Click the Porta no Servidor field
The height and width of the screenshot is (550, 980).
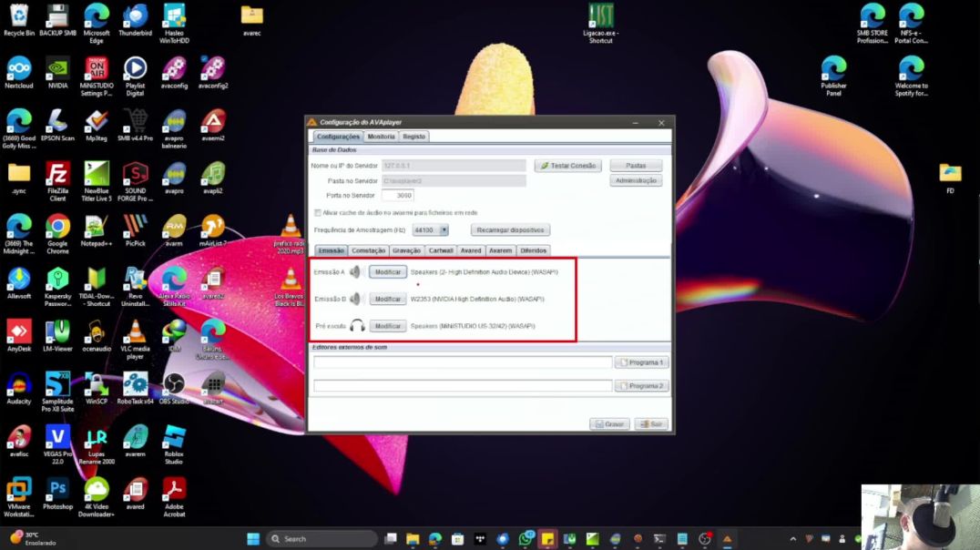(392, 196)
